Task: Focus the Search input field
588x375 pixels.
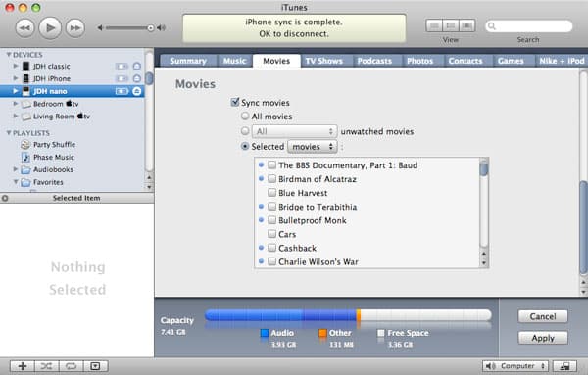Action: (x=529, y=26)
